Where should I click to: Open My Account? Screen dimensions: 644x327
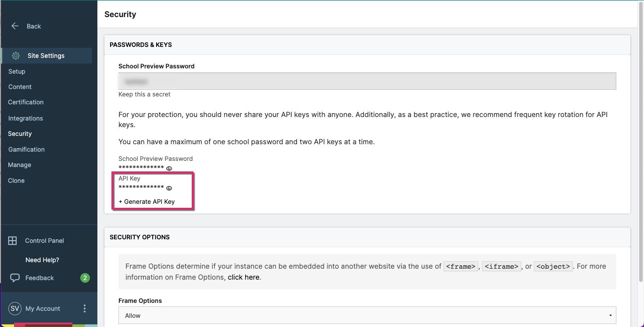[x=43, y=309]
